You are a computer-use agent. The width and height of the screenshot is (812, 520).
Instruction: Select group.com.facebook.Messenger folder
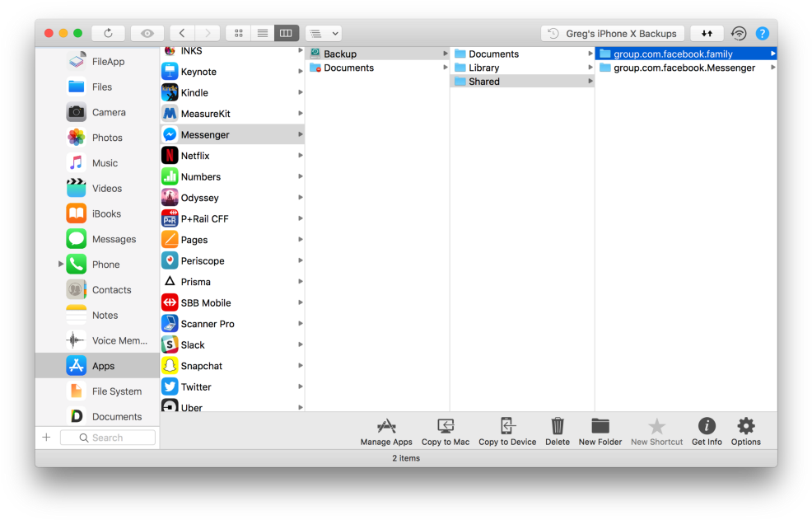pos(686,68)
